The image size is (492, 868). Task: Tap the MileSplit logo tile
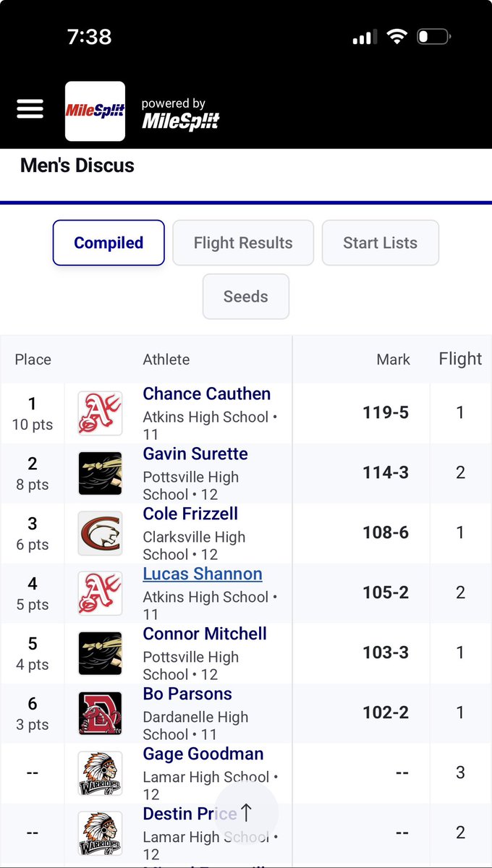coord(95,111)
